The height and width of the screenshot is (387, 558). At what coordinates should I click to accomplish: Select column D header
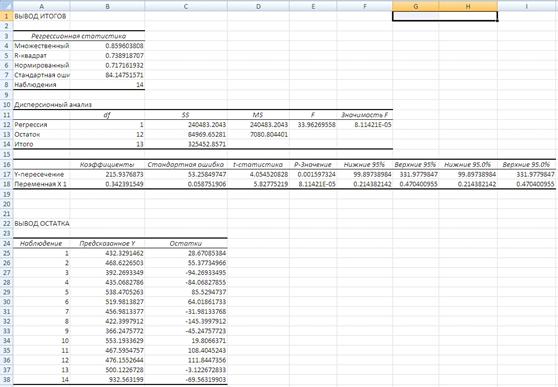coord(258,6)
